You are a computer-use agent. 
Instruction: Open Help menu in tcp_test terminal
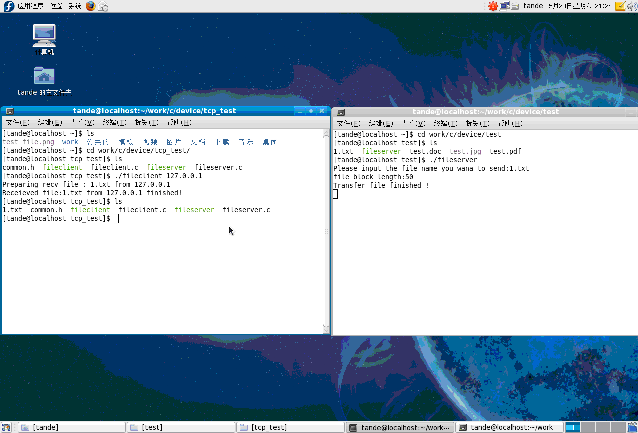(179, 122)
